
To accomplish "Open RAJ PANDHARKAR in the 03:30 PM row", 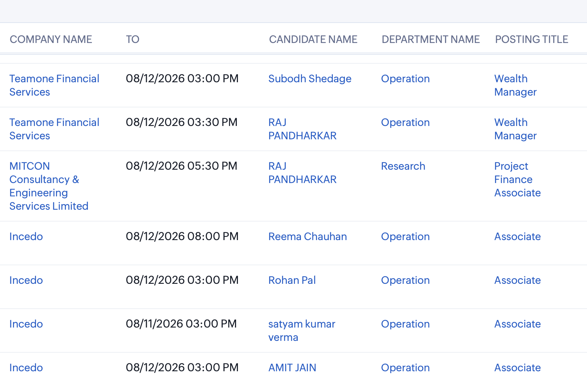I will [x=302, y=129].
